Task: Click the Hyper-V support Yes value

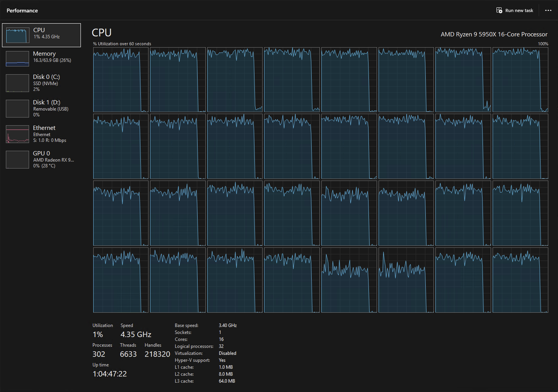Action: pos(222,360)
